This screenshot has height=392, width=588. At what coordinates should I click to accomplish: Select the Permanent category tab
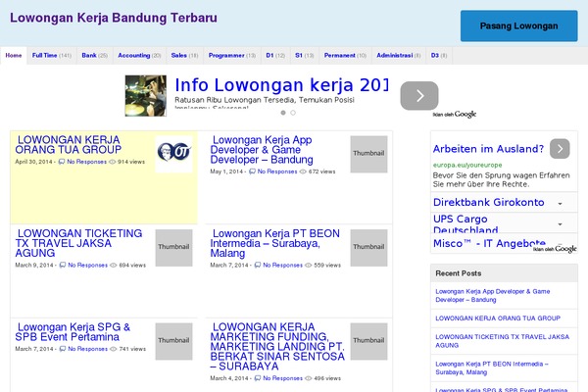(x=345, y=56)
